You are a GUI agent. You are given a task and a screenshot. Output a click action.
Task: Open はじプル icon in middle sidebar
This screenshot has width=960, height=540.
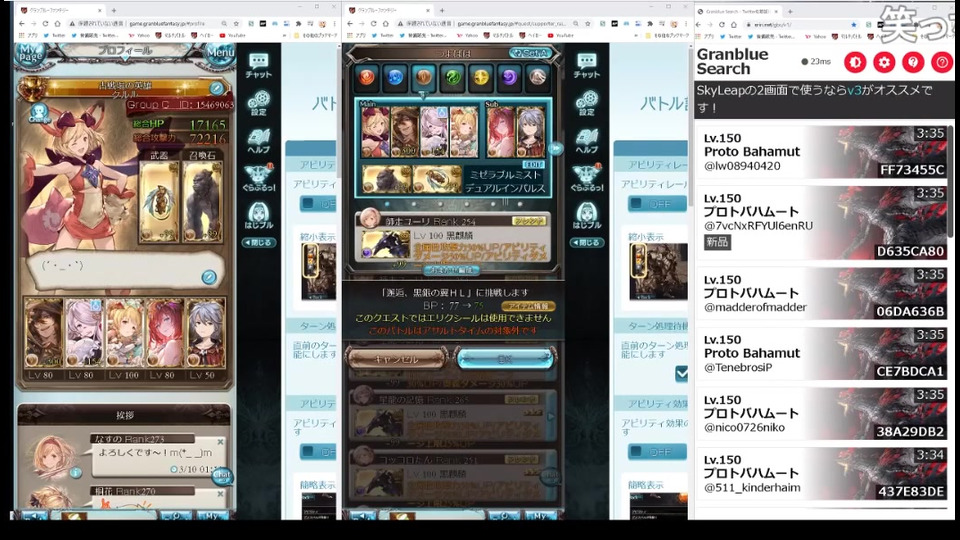click(x=587, y=216)
